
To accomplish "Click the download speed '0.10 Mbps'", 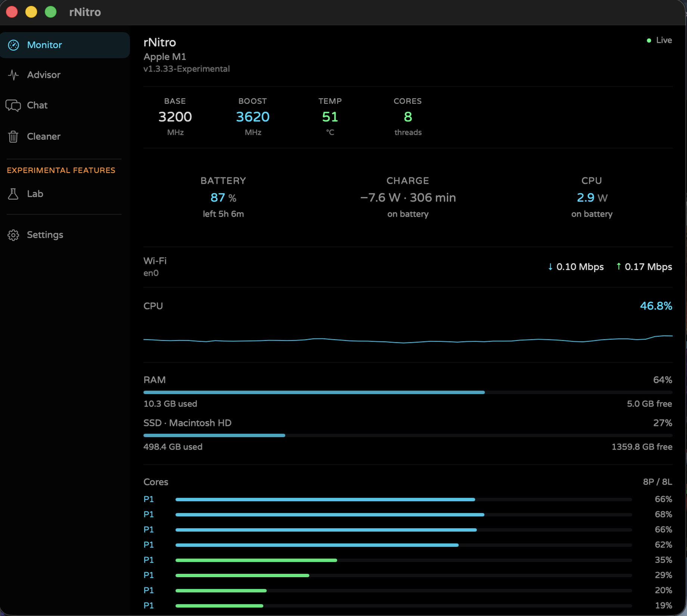I will pos(580,267).
